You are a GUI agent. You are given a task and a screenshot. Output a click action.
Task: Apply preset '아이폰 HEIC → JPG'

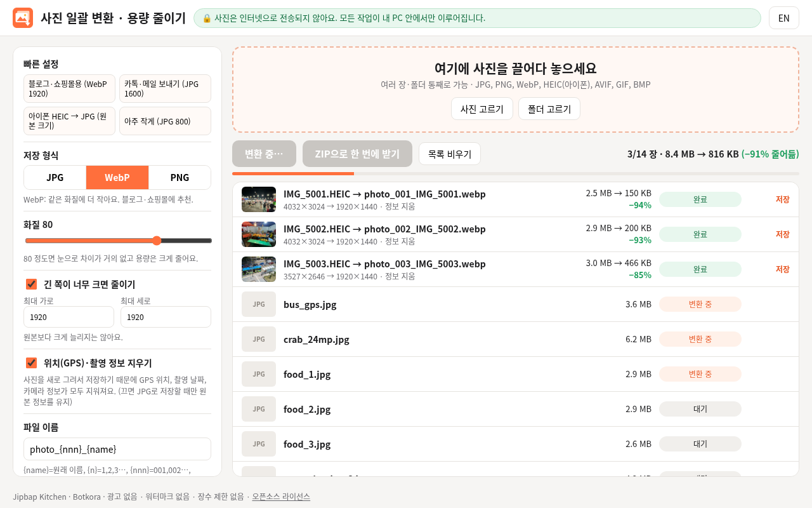[69, 121]
